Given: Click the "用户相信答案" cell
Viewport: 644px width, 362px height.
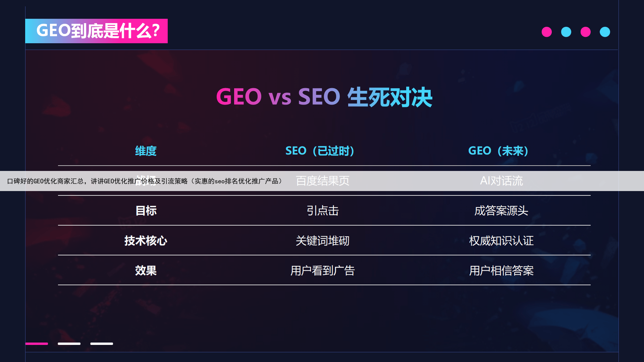Looking at the screenshot, I should (x=501, y=270).
